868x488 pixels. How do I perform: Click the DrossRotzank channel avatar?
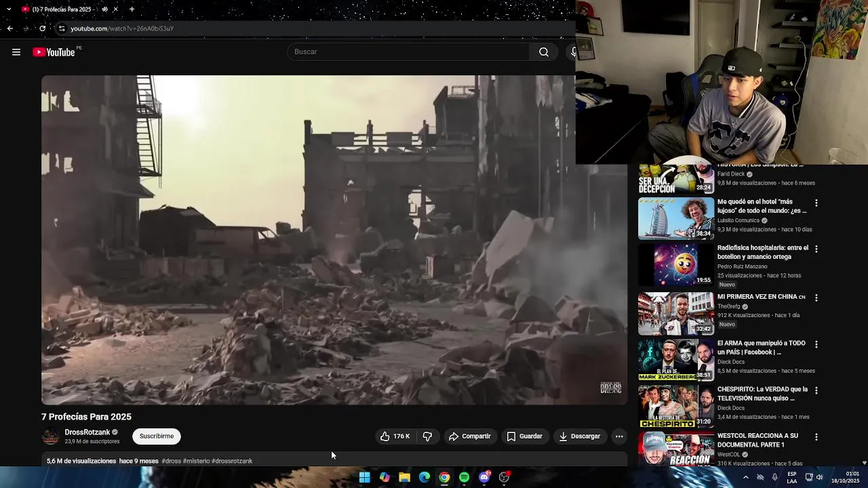pos(51,436)
